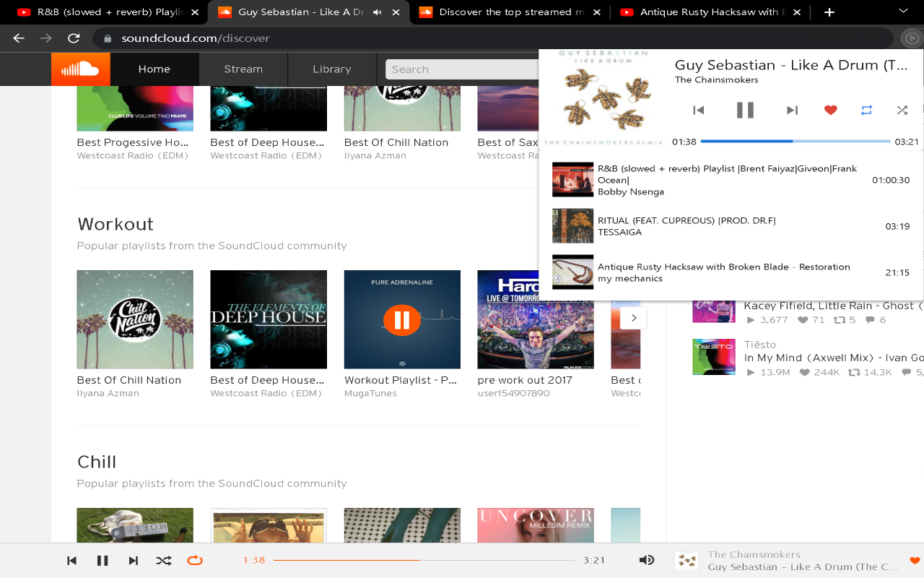Click the 244K likes heart on Tiësto track

[805, 373]
